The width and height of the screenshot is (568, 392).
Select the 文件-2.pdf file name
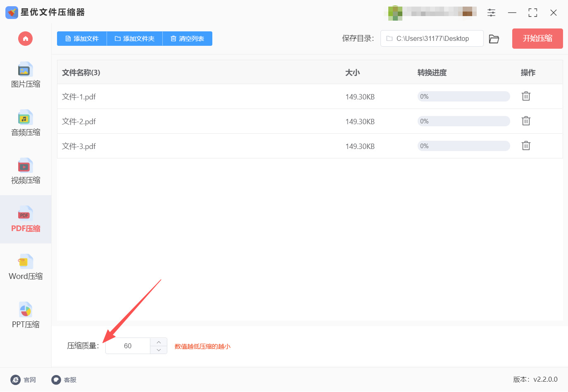point(79,121)
